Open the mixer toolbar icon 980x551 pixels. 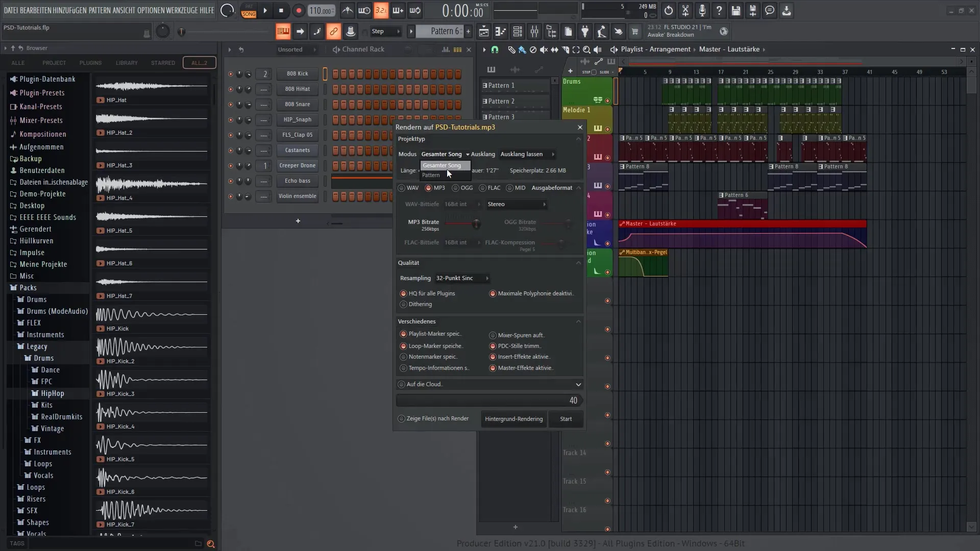[534, 32]
